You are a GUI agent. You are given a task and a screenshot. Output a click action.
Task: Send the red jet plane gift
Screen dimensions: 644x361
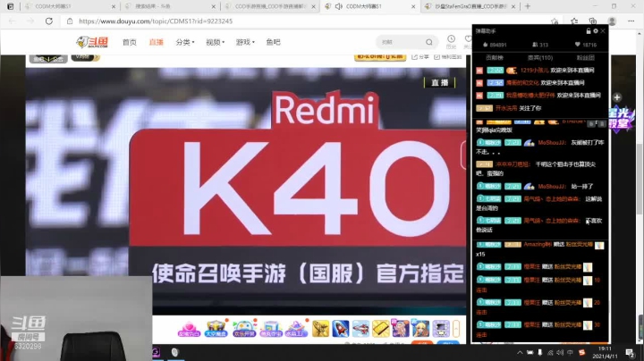pos(360,329)
